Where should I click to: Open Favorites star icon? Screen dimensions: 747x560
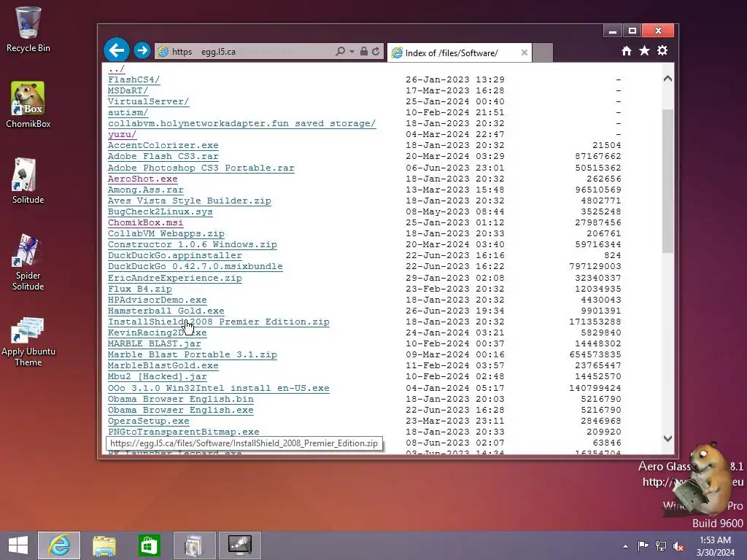pyautogui.click(x=645, y=50)
